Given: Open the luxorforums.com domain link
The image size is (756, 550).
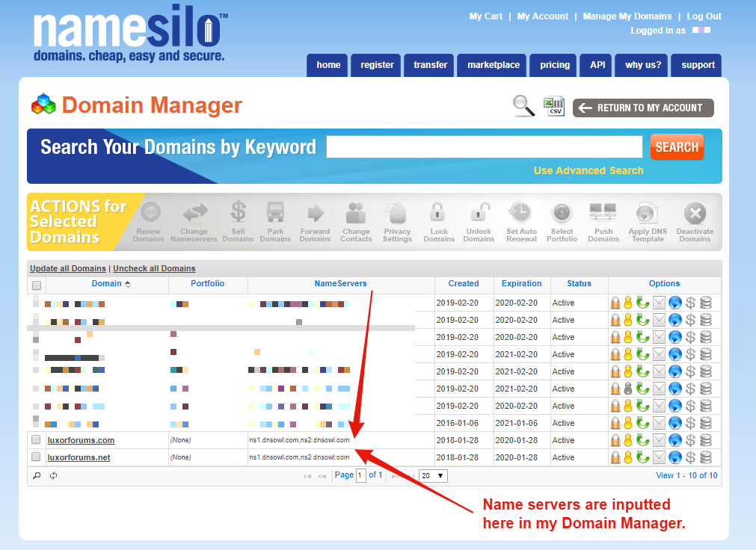Looking at the screenshot, I should pos(81,440).
